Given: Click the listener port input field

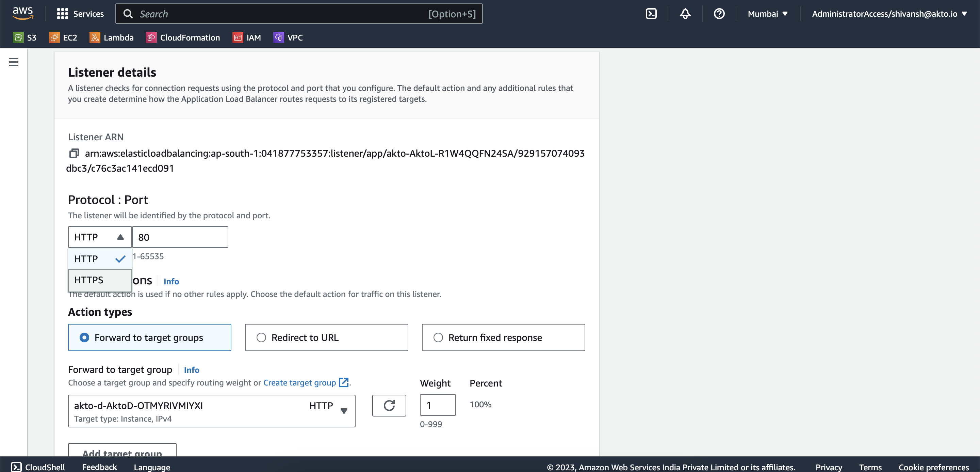Looking at the screenshot, I should click(x=180, y=237).
